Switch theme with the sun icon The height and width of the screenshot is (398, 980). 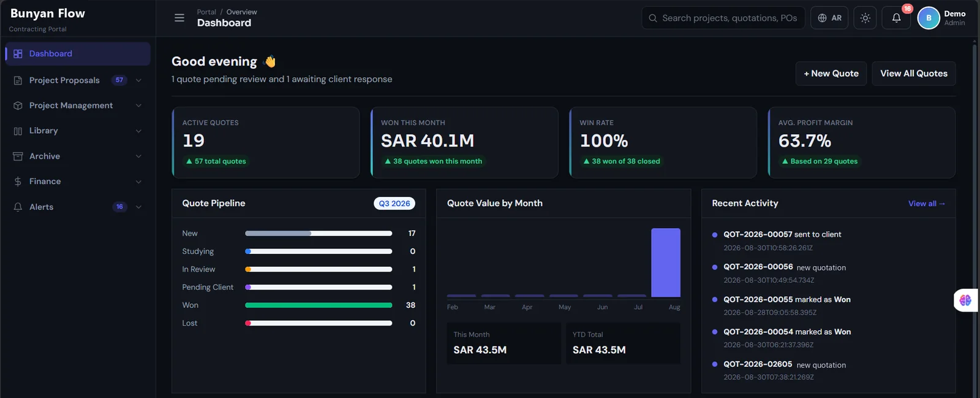pos(865,18)
